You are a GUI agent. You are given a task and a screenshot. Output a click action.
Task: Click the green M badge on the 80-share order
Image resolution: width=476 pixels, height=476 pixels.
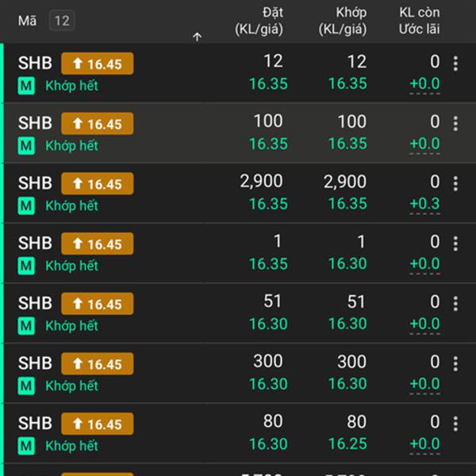pyautogui.click(x=26, y=446)
